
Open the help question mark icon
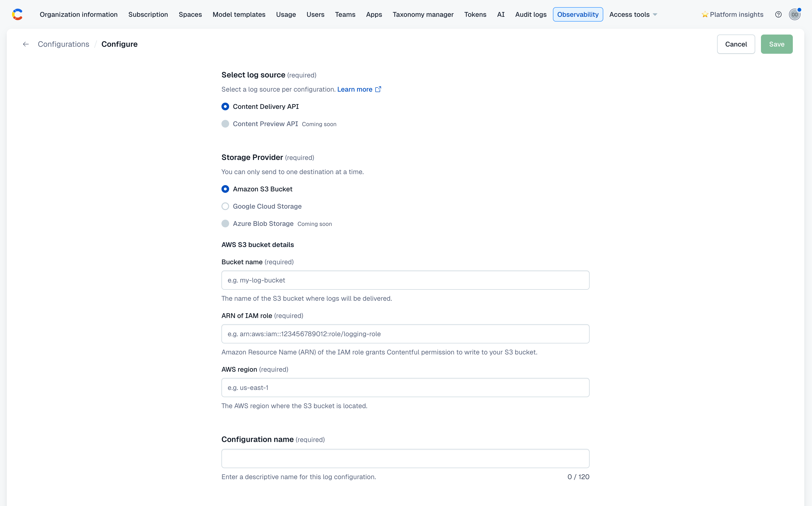778,14
